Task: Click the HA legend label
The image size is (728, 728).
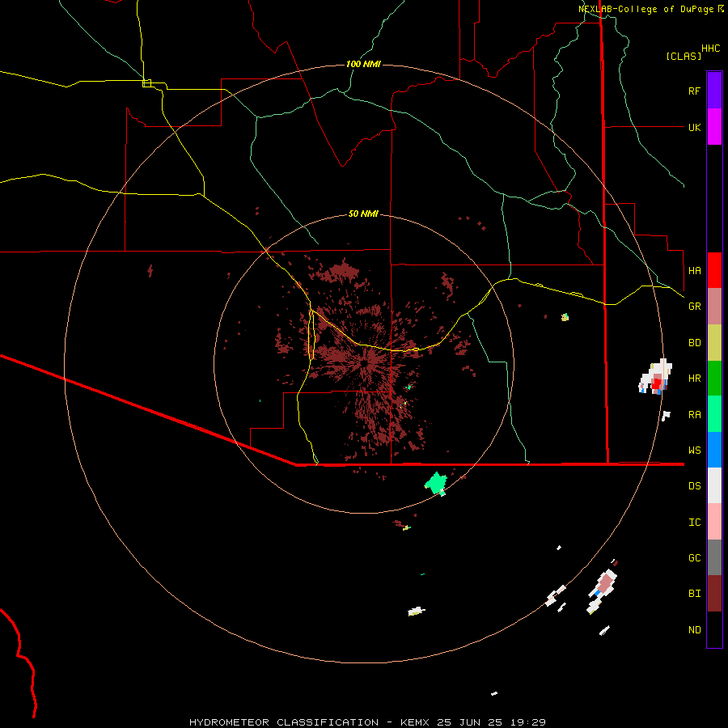Action: [x=694, y=271]
